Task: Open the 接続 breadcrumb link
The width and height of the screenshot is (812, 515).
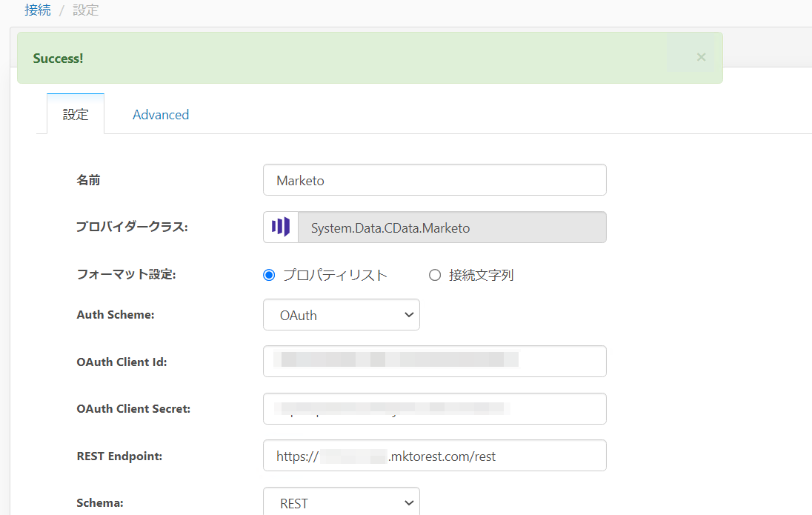Action: pos(38,10)
